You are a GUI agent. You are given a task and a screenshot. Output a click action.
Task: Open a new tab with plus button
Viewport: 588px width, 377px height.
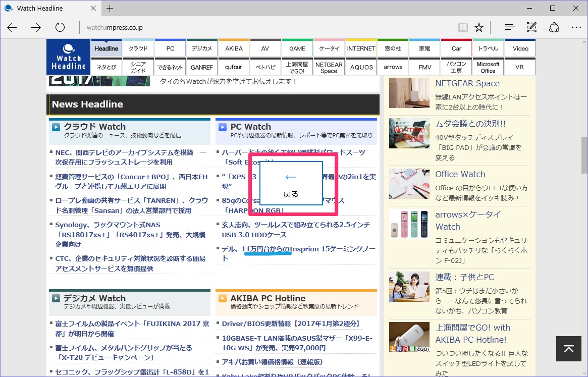[110, 8]
